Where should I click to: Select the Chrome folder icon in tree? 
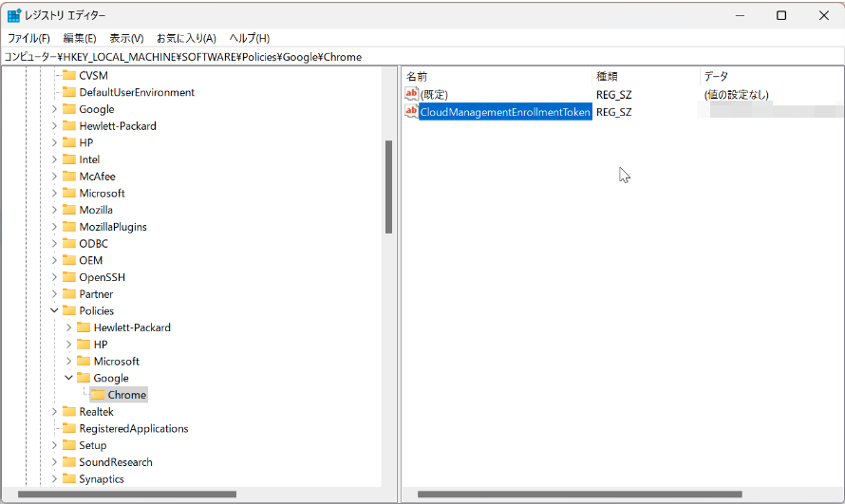97,395
